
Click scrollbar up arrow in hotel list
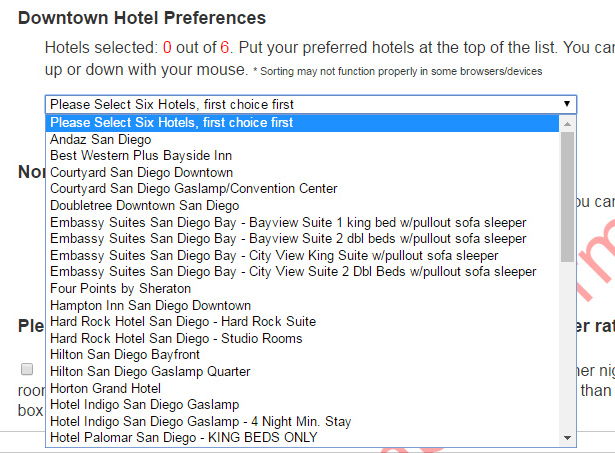pyautogui.click(x=567, y=124)
